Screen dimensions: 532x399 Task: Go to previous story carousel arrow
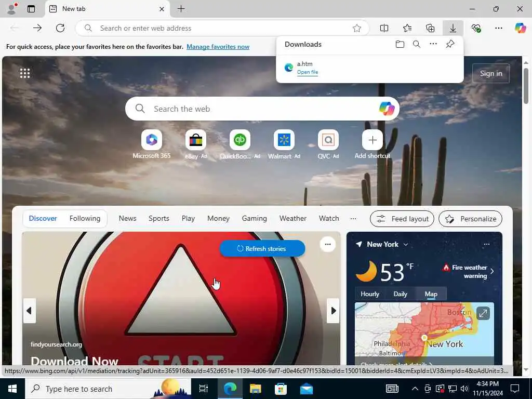coord(30,311)
